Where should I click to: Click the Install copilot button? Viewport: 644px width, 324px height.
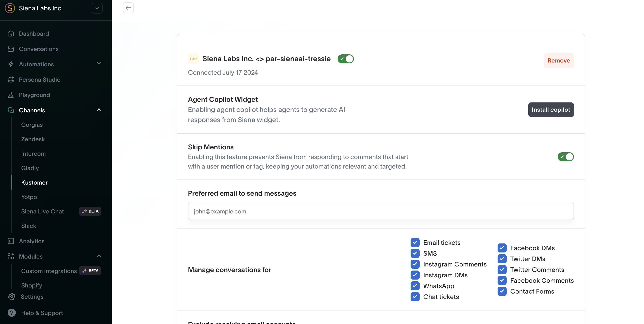tap(551, 110)
